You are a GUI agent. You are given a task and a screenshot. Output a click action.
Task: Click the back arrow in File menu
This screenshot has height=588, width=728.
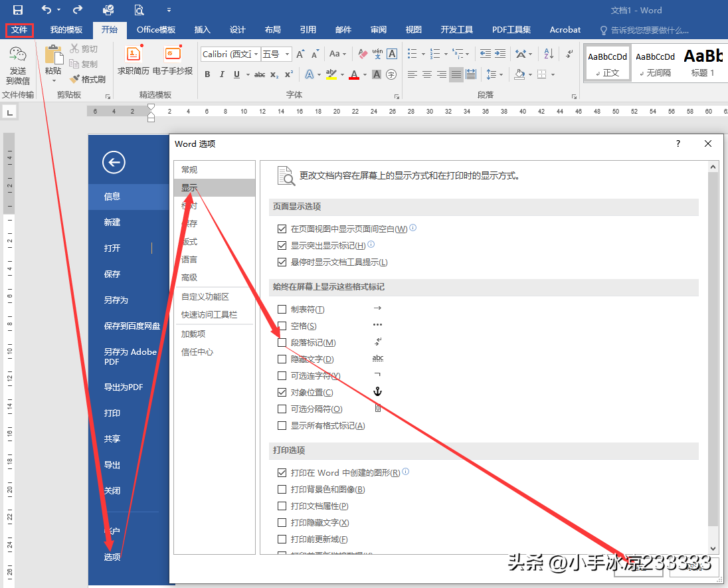point(114,163)
